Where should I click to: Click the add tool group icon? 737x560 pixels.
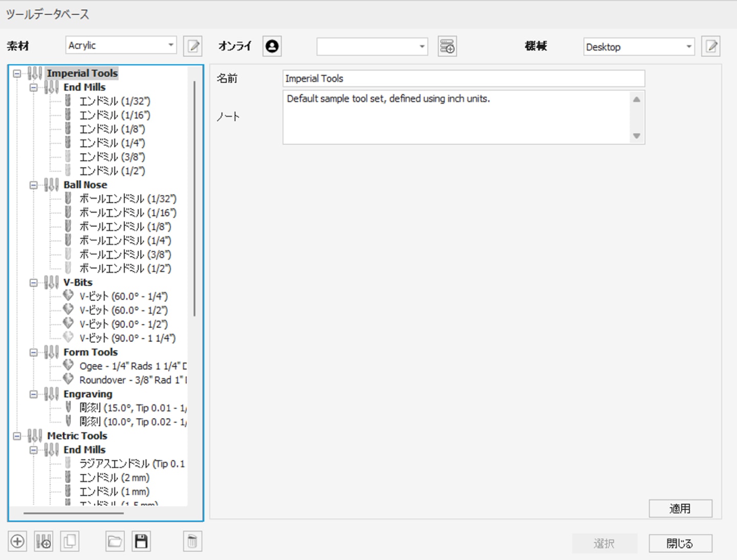point(44,541)
